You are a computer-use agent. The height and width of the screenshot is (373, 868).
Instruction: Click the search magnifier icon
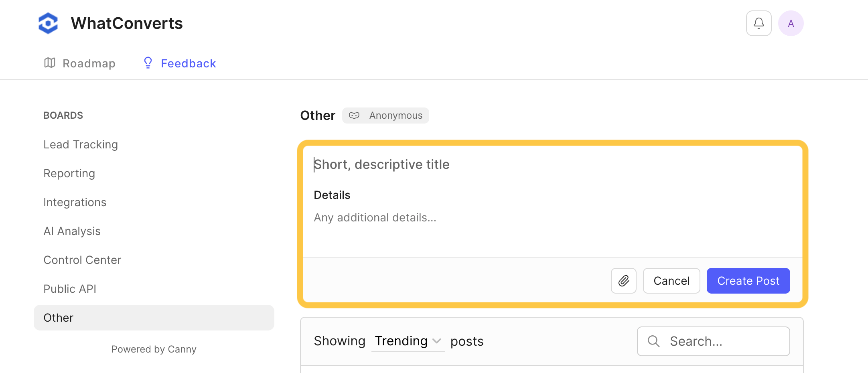[653, 341]
